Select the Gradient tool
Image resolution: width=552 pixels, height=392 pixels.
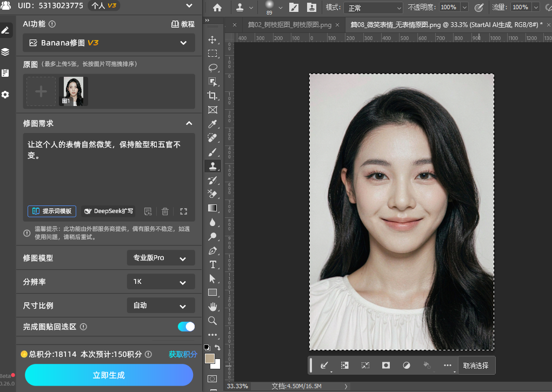tap(212, 208)
